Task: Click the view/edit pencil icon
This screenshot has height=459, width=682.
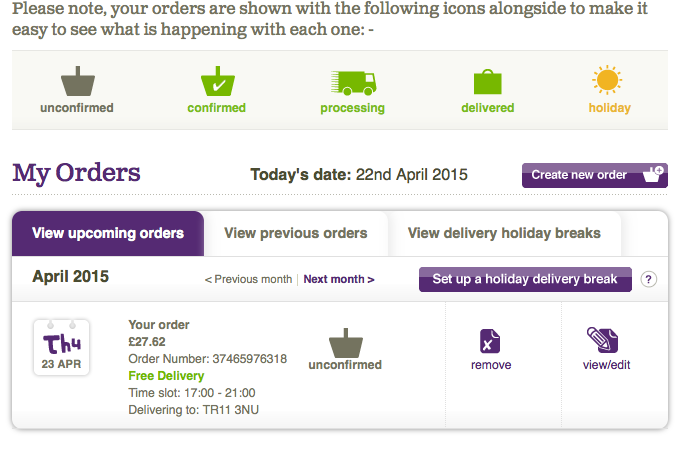Action: [x=606, y=340]
